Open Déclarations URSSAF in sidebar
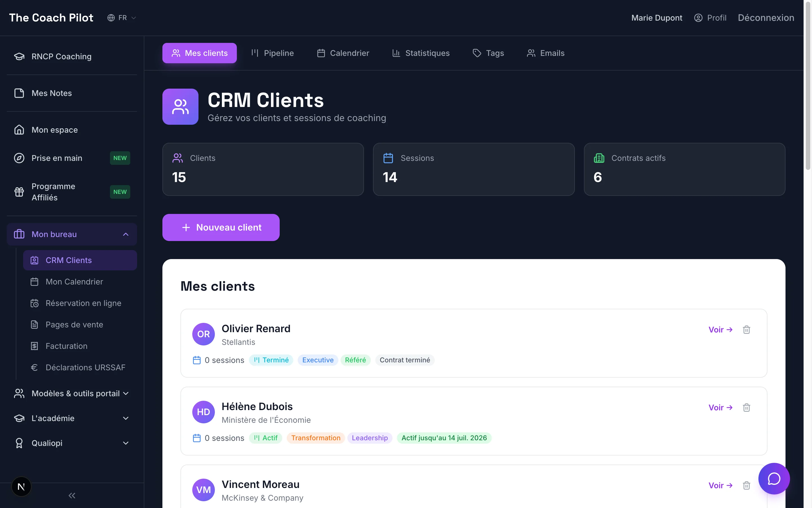Image resolution: width=812 pixels, height=508 pixels. 80,367
